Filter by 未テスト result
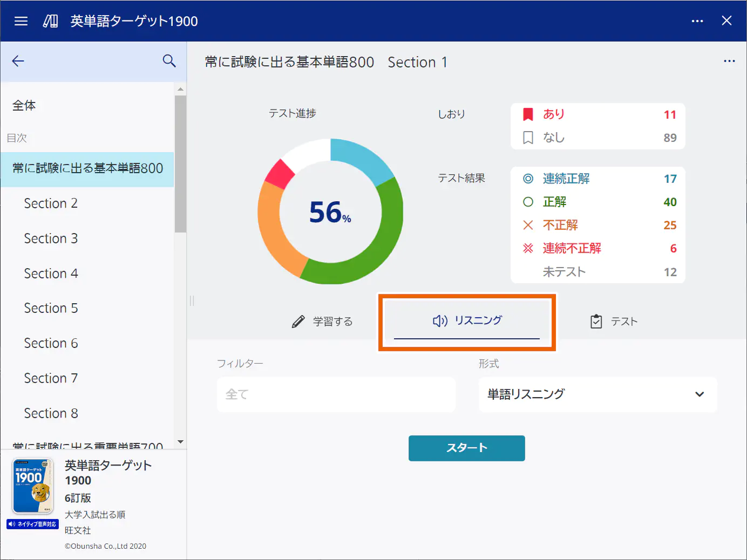 [x=598, y=272]
